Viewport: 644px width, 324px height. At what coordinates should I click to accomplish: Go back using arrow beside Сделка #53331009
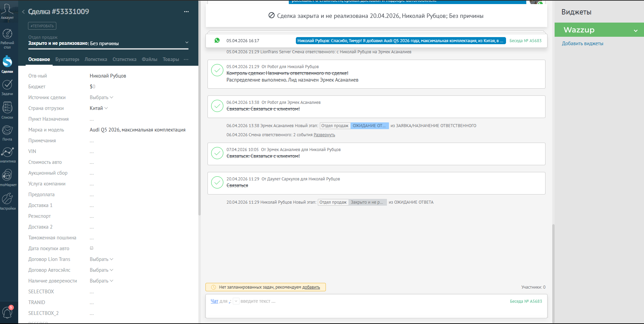(x=23, y=12)
